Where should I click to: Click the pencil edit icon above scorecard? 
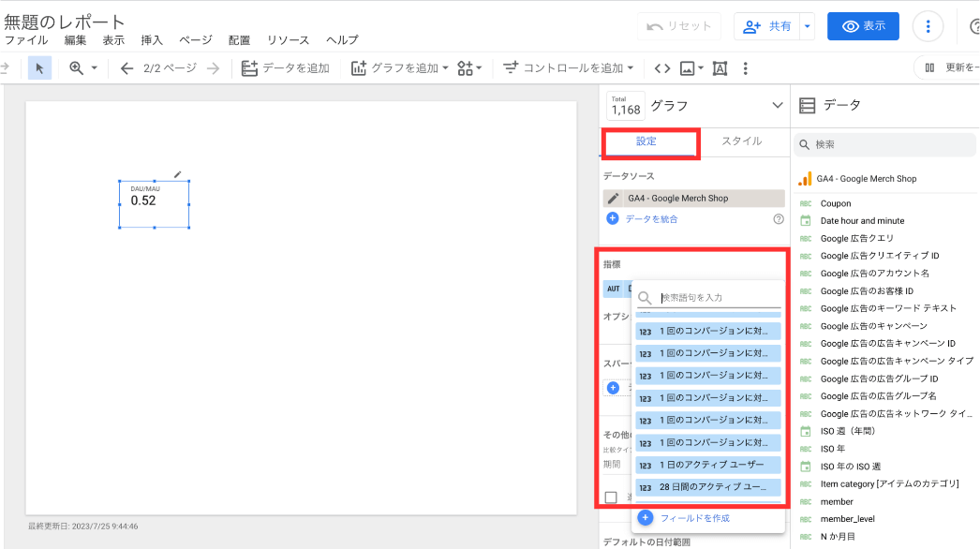[x=177, y=174]
